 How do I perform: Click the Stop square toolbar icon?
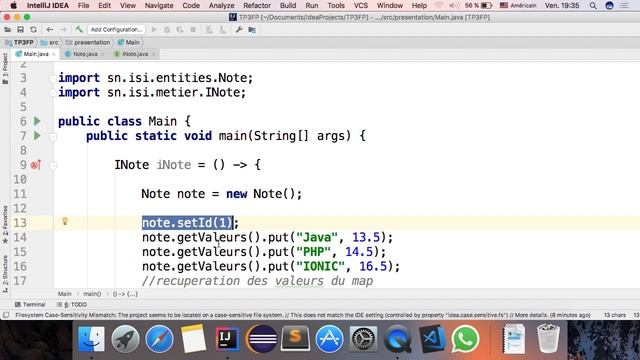point(193,29)
